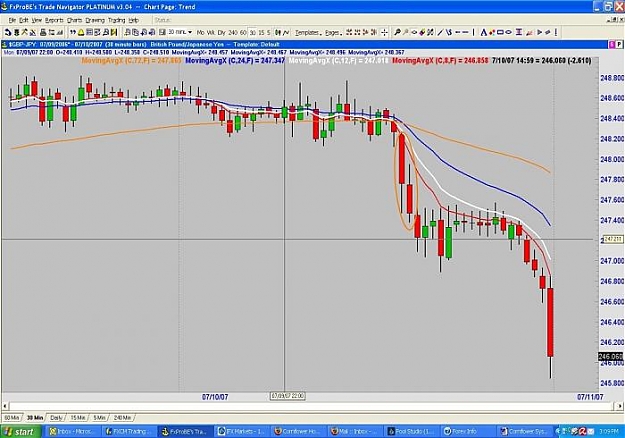The height and width of the screenshot is (438, 625).
Task: Switch to 60 minute timeframe button
Action: click(x=243, y=33)
